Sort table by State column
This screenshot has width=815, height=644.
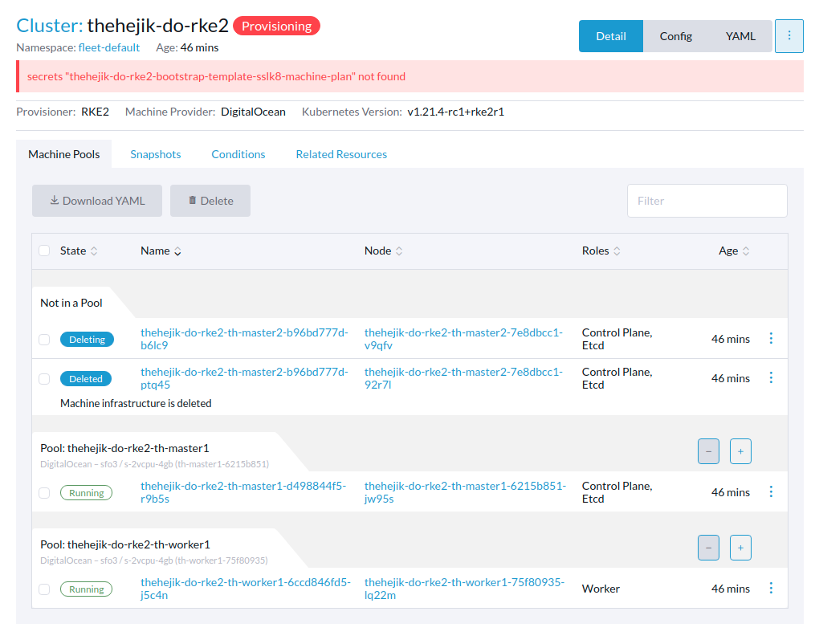pos(79,251)
